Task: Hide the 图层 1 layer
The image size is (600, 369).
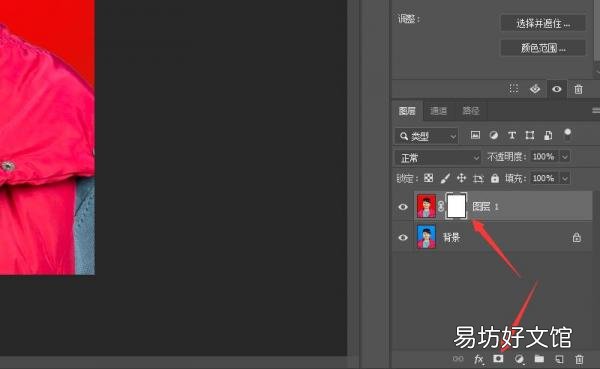Action: 403,207
